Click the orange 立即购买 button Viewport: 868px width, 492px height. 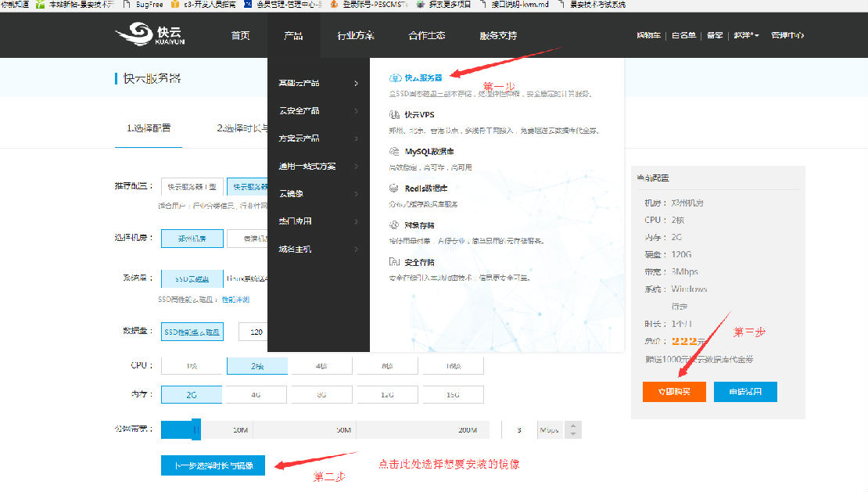674,392
